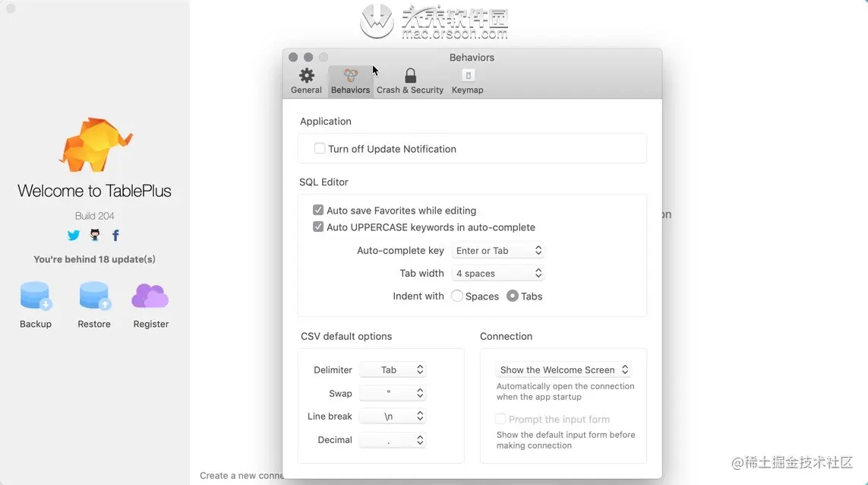The image size is (868, 485).
Task: Click the You're behind 18 update(s) link
Action: (x=95, y=259)
